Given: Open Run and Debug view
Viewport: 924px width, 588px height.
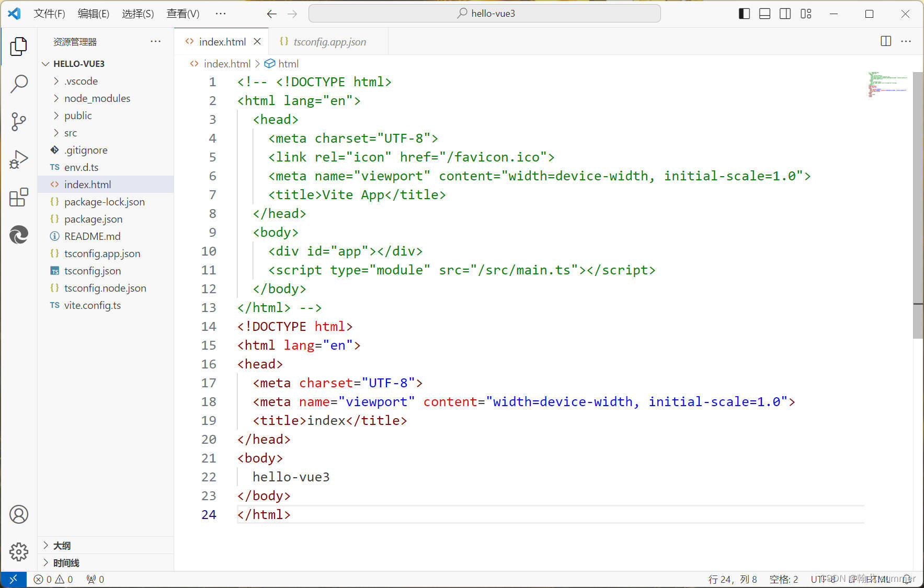Looking at the screenshot, I should point(19,159).
